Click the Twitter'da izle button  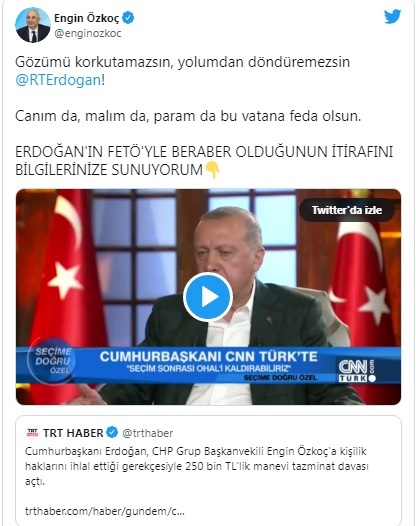347,210
